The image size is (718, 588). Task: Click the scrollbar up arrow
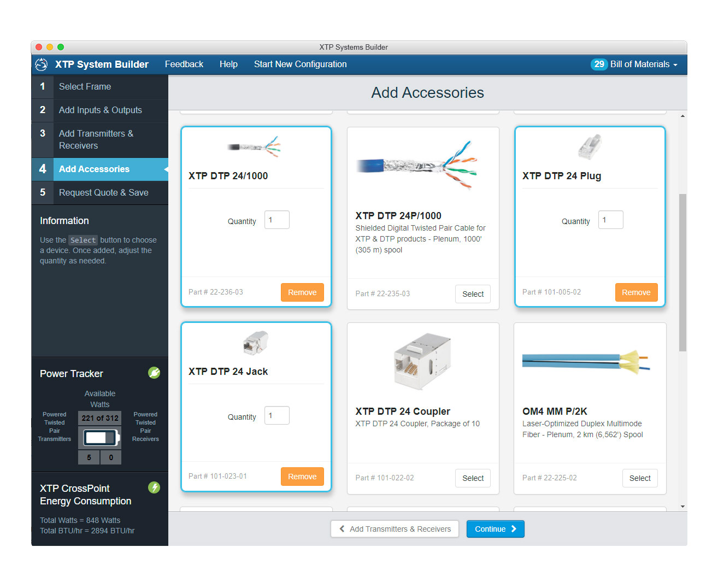(x=682, y=116)
